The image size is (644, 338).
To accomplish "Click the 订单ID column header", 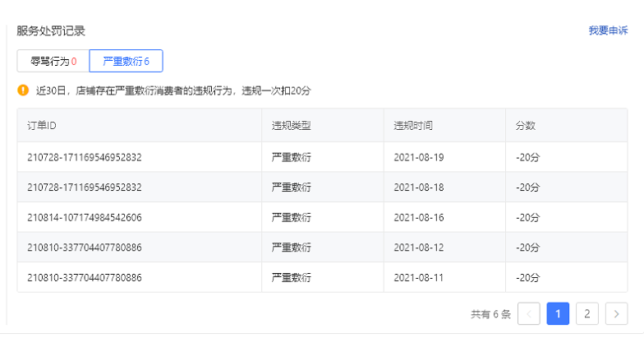I will point(42,126).
